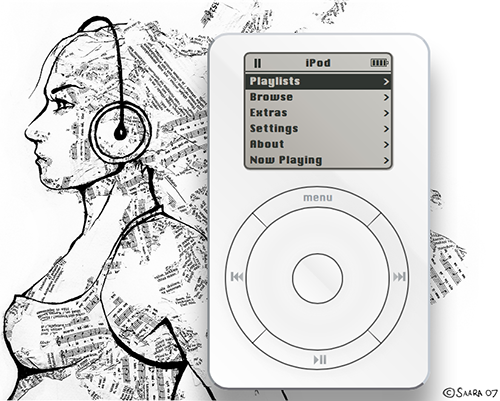Click the iPod title text

(318, 63)
